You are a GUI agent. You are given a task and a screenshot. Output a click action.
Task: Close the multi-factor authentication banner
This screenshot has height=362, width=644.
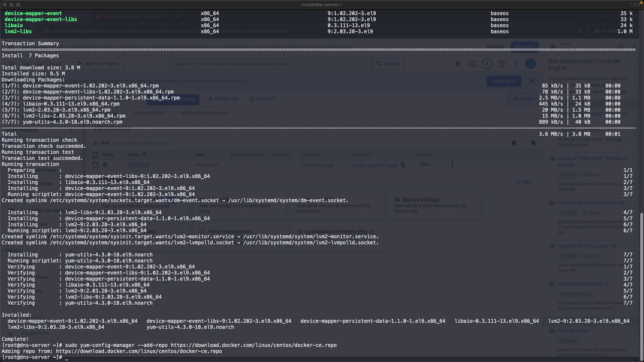pos(532,81)
